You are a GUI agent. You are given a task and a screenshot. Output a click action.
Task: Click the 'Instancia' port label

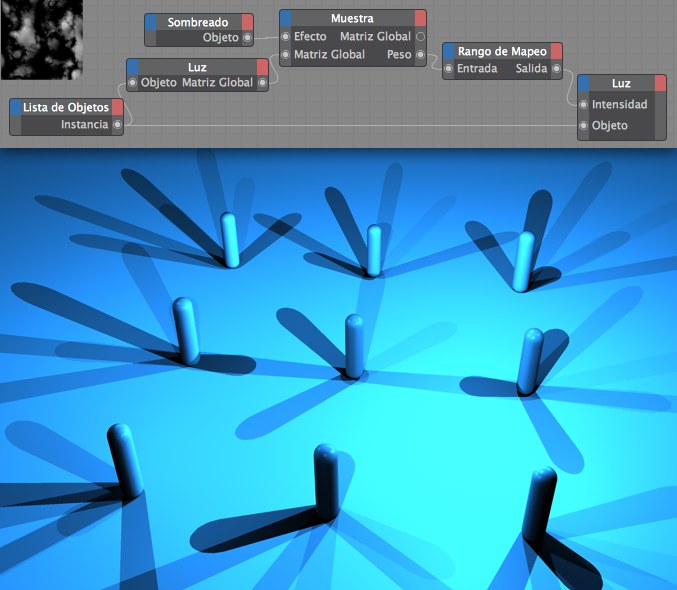click(x=85, y=124)
